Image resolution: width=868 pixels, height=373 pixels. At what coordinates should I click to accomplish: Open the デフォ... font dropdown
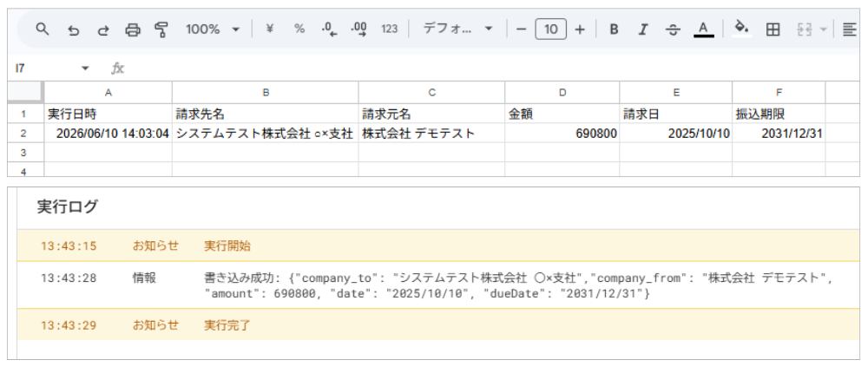pos(457,29)
